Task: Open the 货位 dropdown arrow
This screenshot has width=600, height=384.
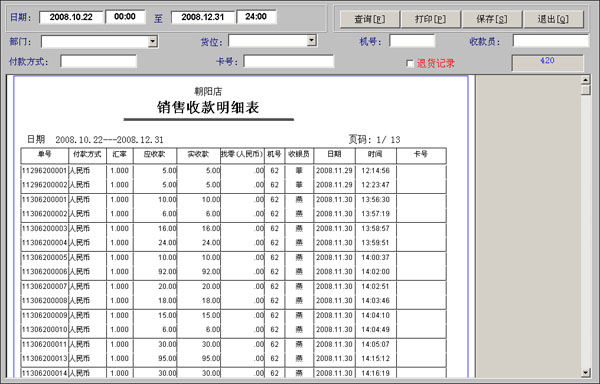Action: pyautogui.click(x=311, y=40)
